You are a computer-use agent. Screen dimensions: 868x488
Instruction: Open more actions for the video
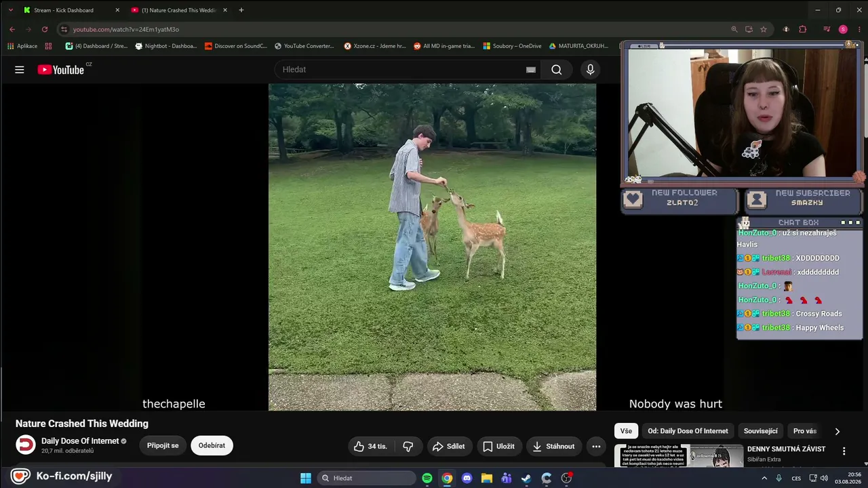pyautogui.click(x=596, y=446)
